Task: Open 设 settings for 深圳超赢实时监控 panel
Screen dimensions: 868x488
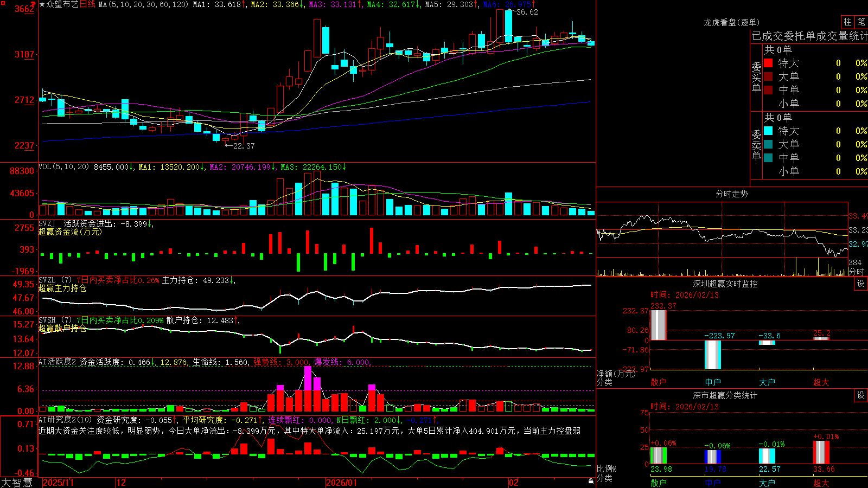Action: pyautogui.click(x=861, y=284)
